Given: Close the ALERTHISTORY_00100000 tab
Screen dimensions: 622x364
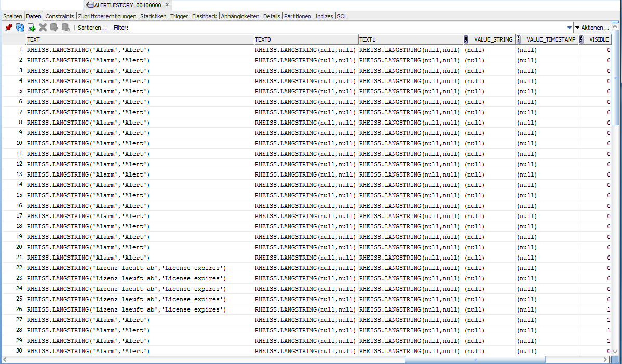Looking at the screenshot, I should pos(167,5).
